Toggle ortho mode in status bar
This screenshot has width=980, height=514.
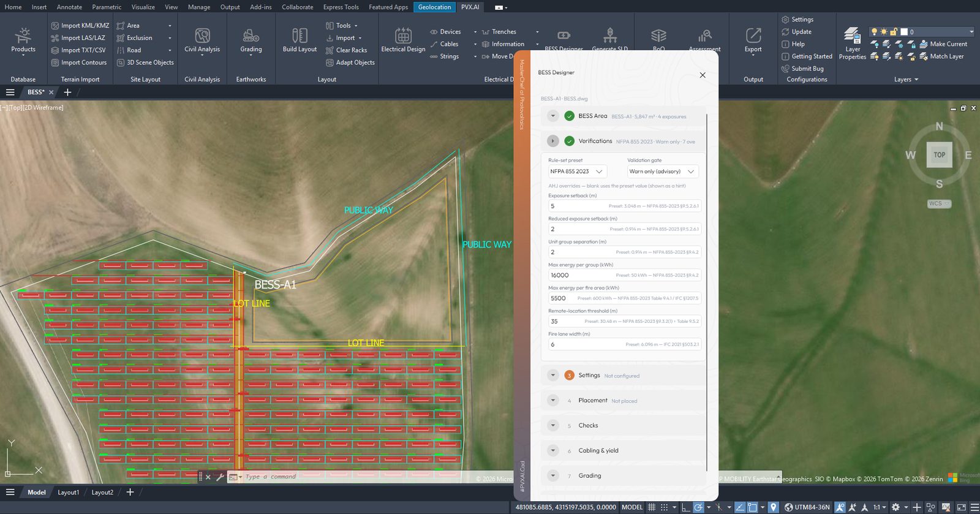pyautogui.click(x=686, y=507)
